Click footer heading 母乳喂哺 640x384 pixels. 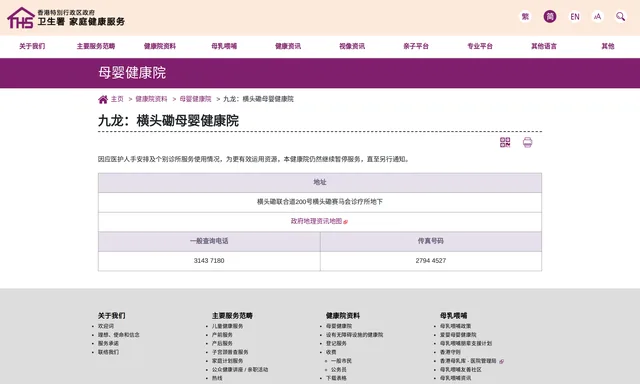point(453,315)
